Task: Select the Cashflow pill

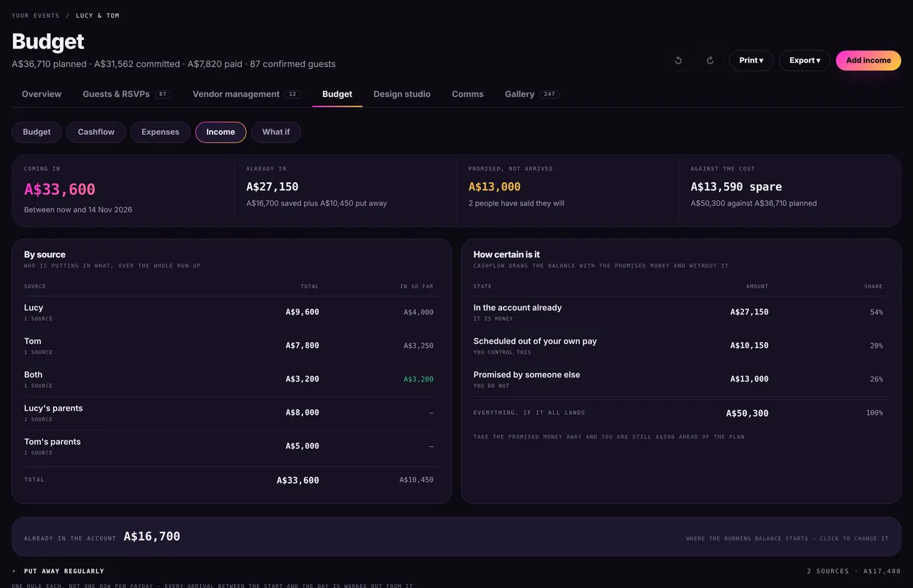Action: pos(96,132)
